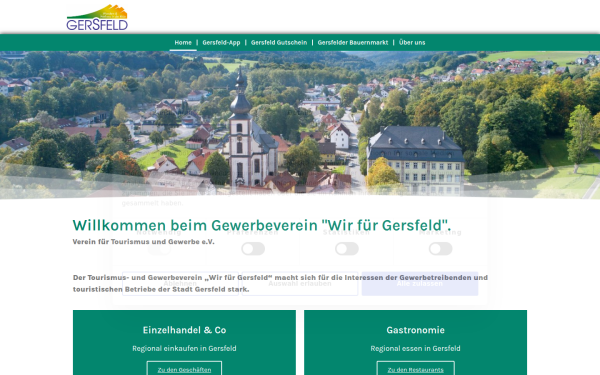This screenshot has height=375, width=600.
Task: Follow the Zu den Geschäften link
Action: pyautogui.click(x=184, y=369)
